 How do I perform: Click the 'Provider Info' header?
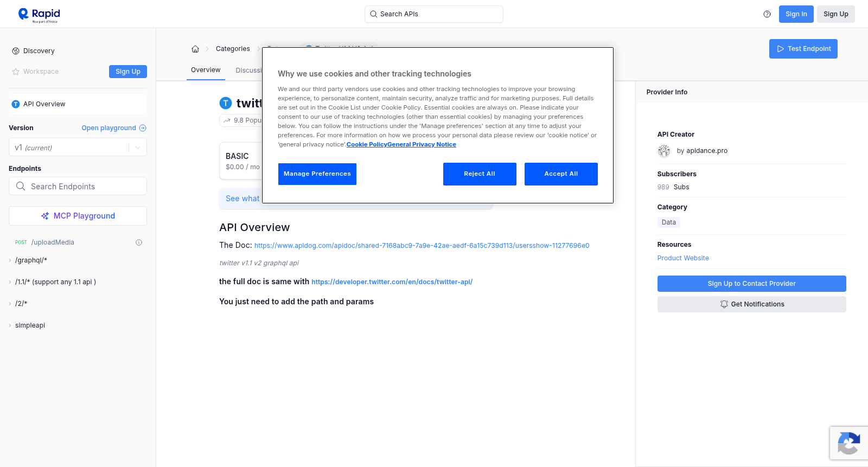pyautogui.click(x=667, y=92)
